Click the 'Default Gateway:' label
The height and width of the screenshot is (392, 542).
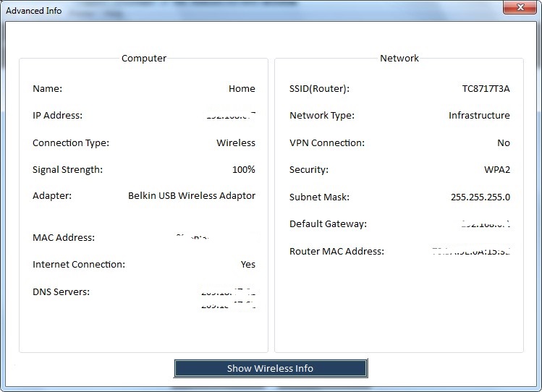tap(328, 224)
